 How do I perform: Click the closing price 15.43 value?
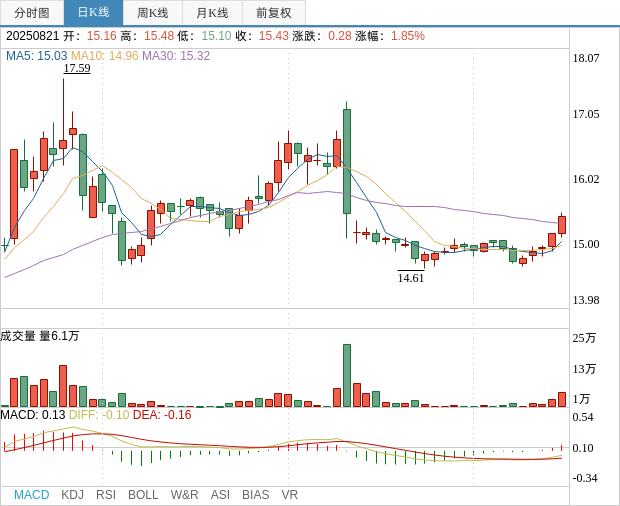(274, 36)
